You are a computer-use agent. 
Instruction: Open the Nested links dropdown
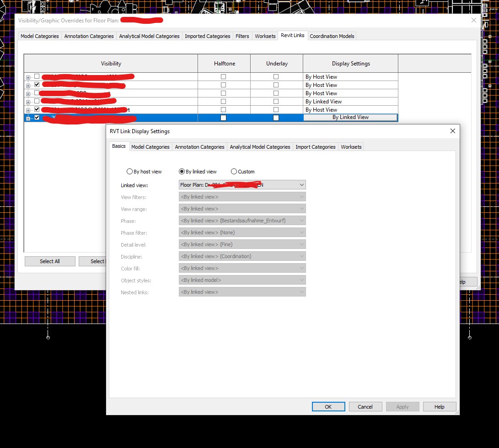(x=301, y=291)
